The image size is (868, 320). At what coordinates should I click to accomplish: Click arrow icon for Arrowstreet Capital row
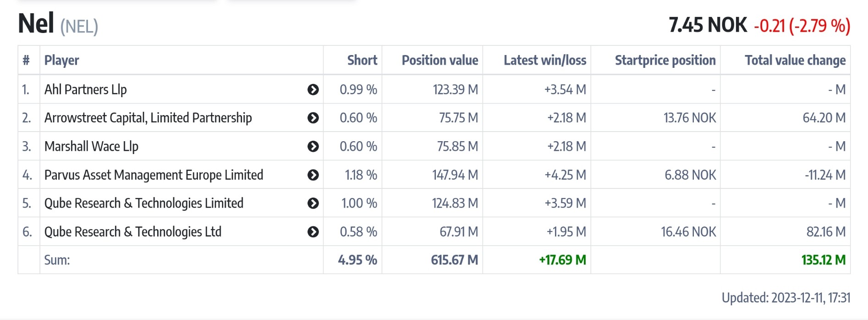313,118
